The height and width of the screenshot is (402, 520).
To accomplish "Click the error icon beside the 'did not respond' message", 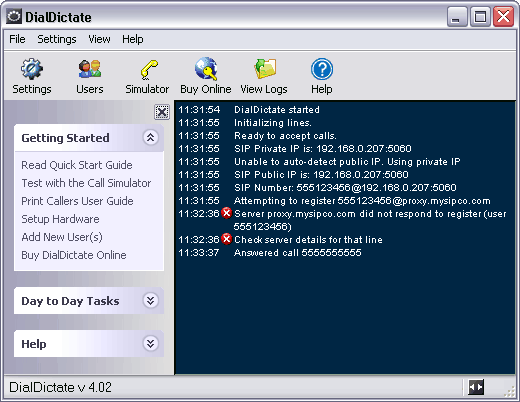I will pos(227,213).
